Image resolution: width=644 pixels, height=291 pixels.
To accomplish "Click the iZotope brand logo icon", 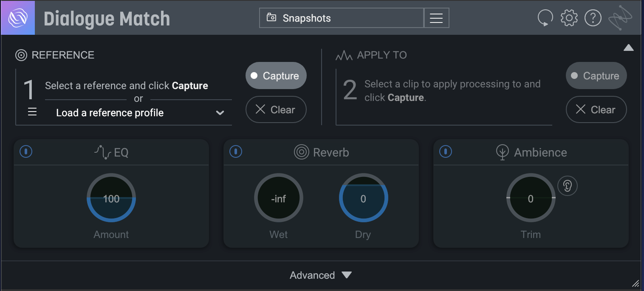I will [x=620, y=18].
